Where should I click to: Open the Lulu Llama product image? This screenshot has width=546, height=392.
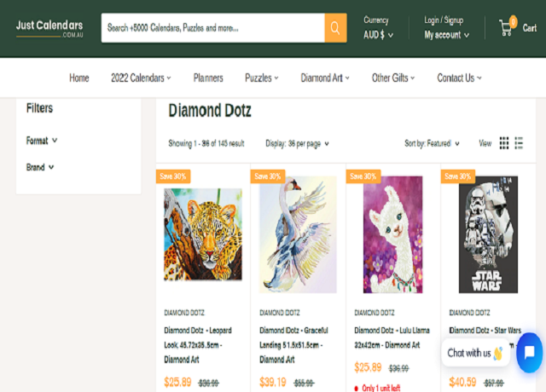pos(392,234)
